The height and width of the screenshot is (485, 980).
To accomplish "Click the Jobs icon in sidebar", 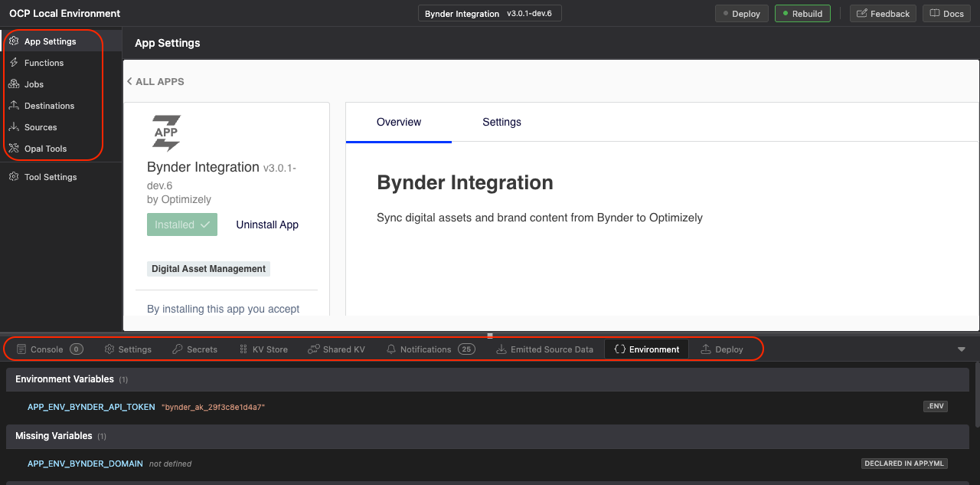I will (x=14, y=84).
